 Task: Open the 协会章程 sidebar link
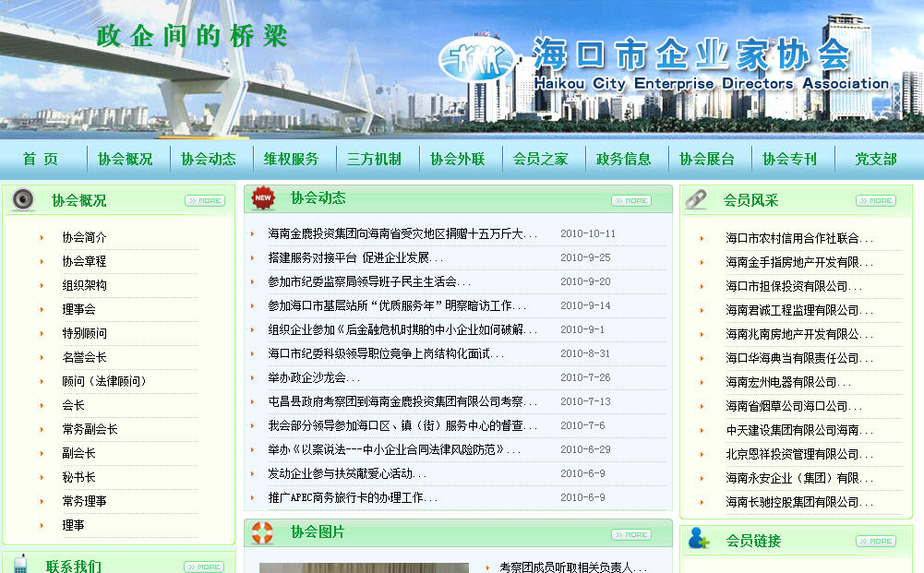(84, 261)
